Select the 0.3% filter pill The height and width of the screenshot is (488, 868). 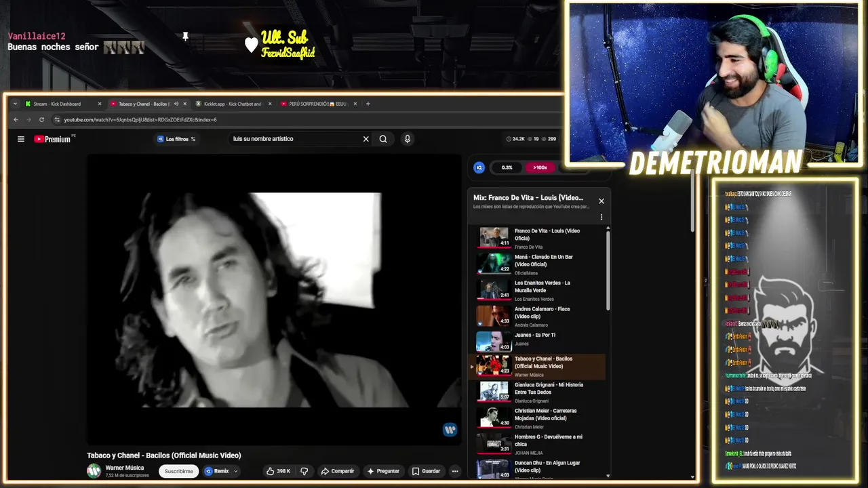pos(507,167)
